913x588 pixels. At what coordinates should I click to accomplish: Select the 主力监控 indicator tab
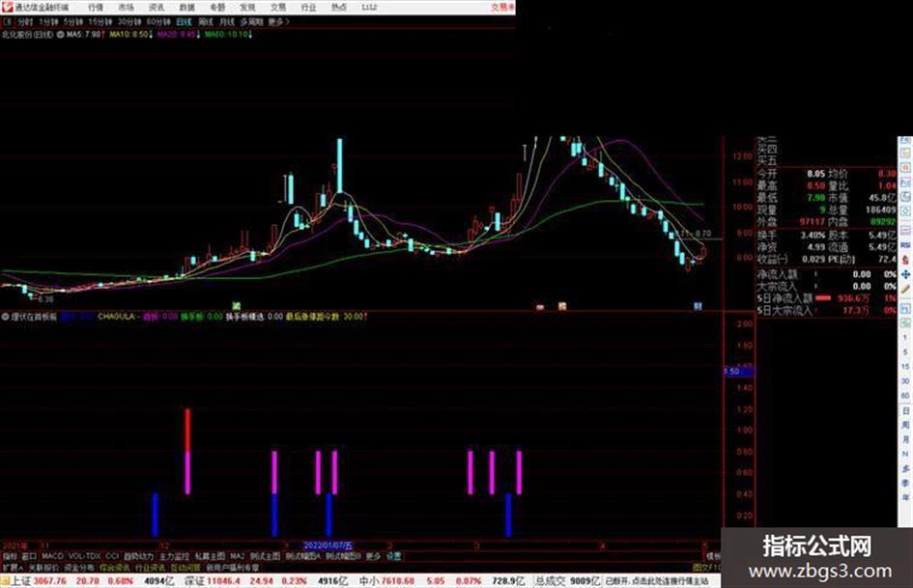click(174, 556)
